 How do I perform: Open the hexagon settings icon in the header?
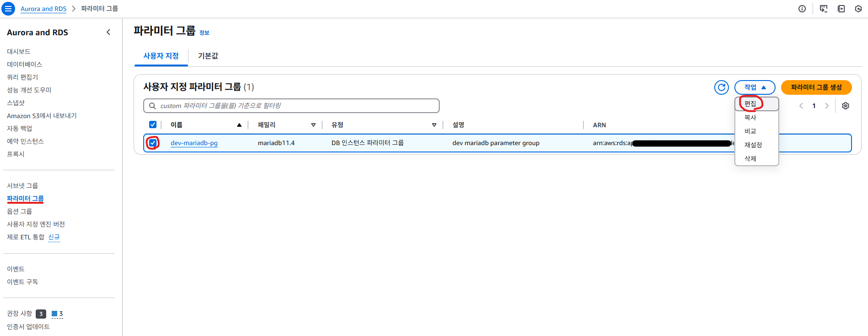858,9
